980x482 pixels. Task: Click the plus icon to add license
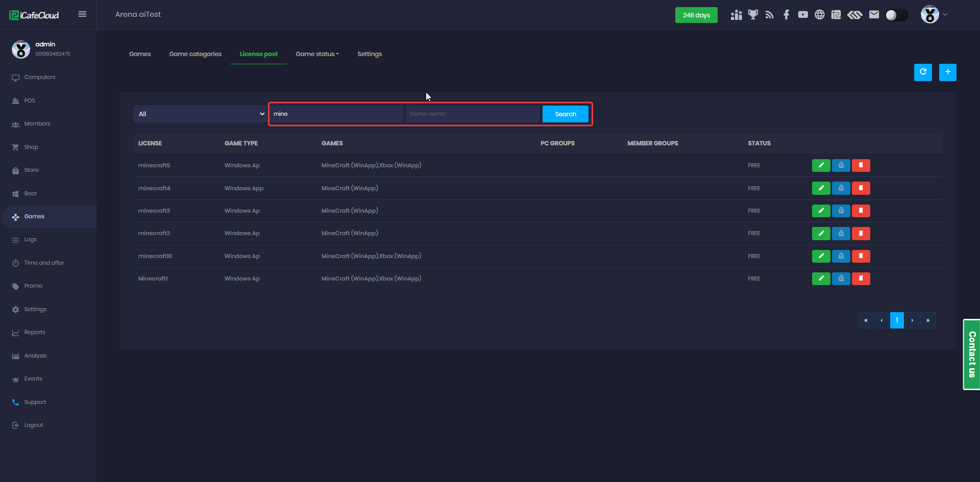tap(947, 72)
